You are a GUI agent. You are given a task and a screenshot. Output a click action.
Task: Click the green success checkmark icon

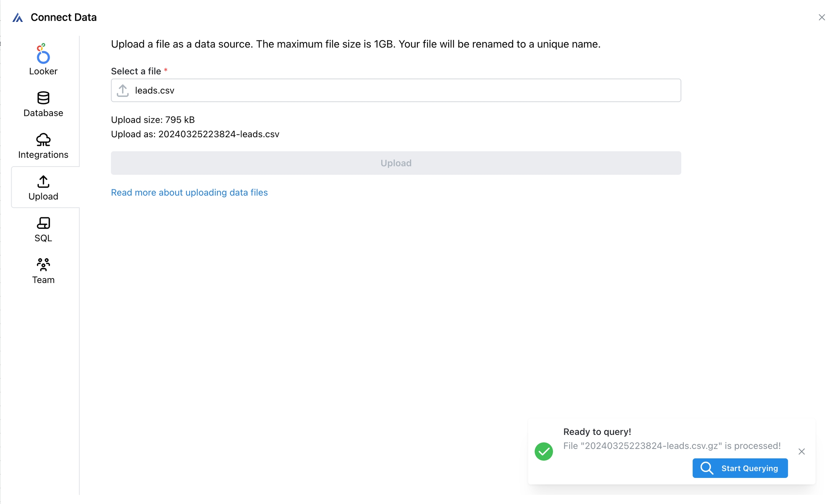[544, 451]
